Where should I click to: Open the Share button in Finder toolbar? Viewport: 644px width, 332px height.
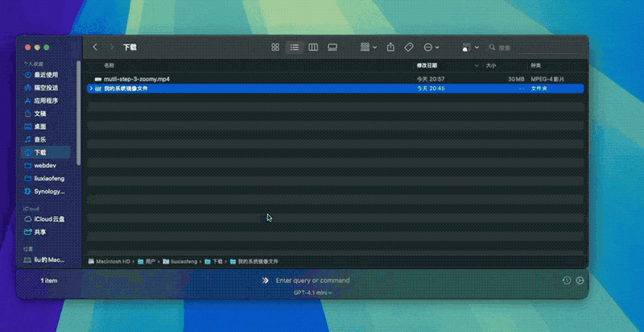390,48
